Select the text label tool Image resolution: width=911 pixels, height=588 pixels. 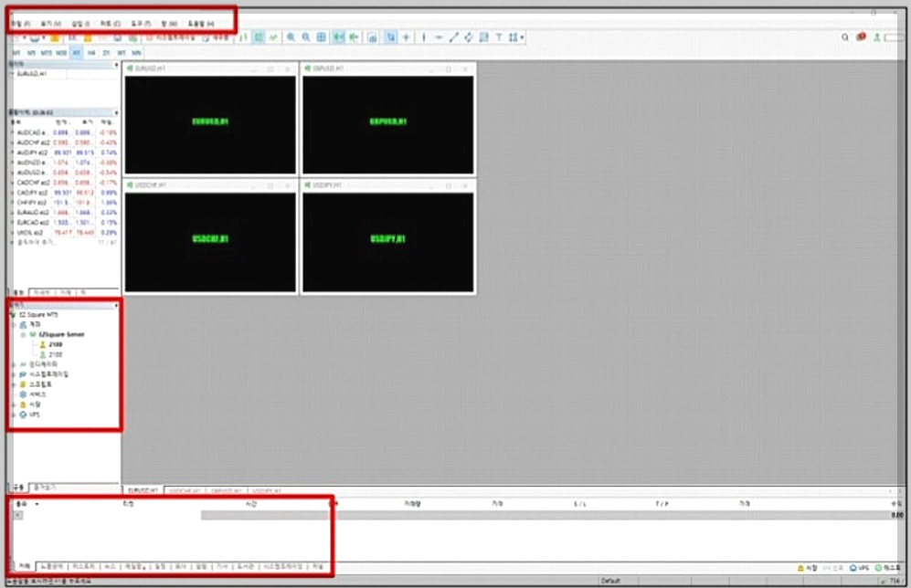coord(499,37)
